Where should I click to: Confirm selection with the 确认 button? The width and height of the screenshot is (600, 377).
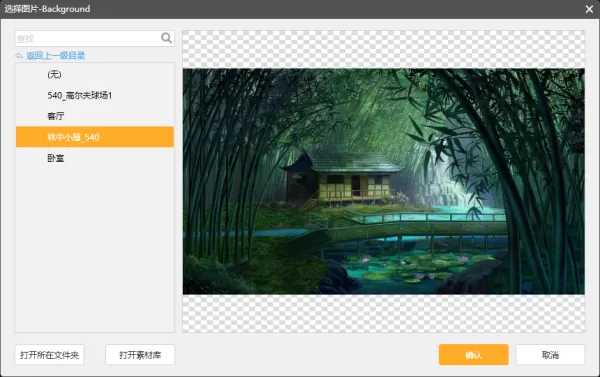473,355
